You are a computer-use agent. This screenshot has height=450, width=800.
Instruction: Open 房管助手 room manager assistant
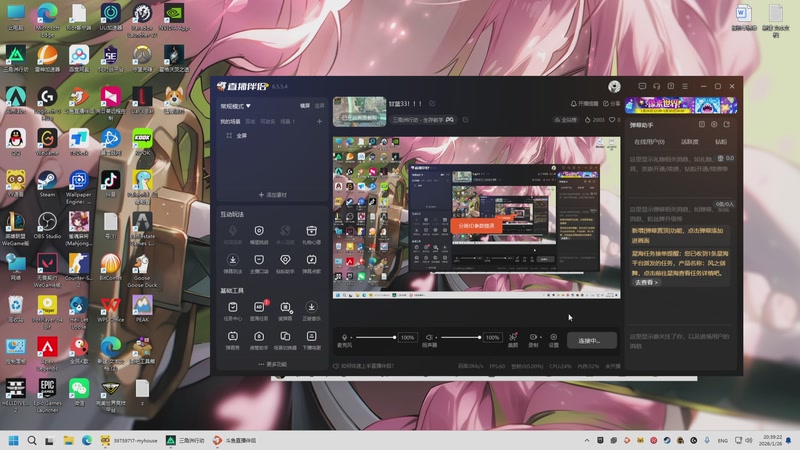click(259, 340)
